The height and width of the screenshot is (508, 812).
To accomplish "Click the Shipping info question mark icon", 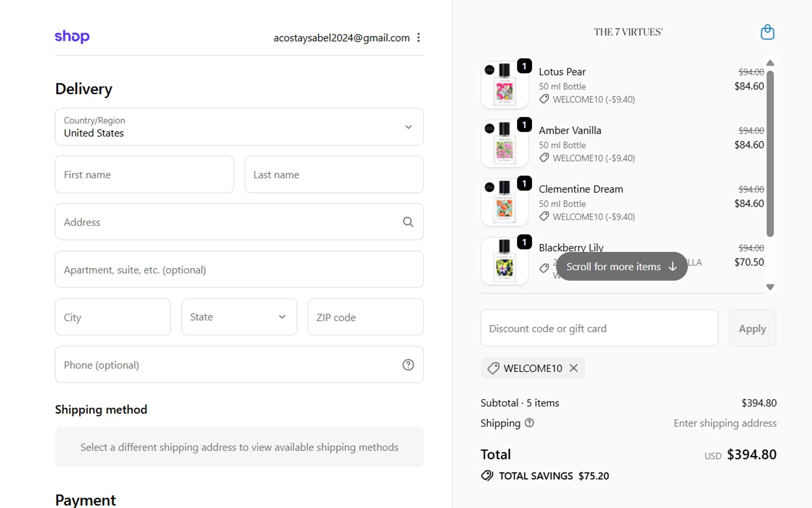I will 529,423.
